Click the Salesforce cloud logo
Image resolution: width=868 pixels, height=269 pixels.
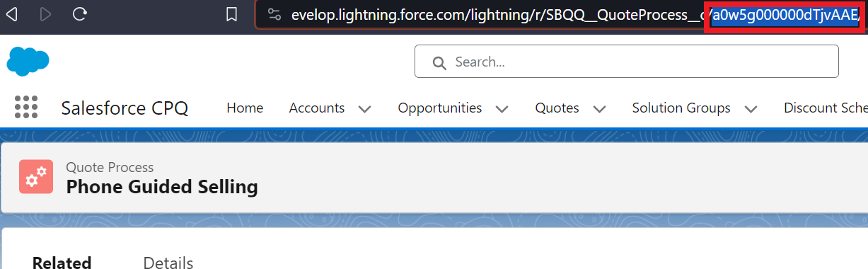coord(28,62)
